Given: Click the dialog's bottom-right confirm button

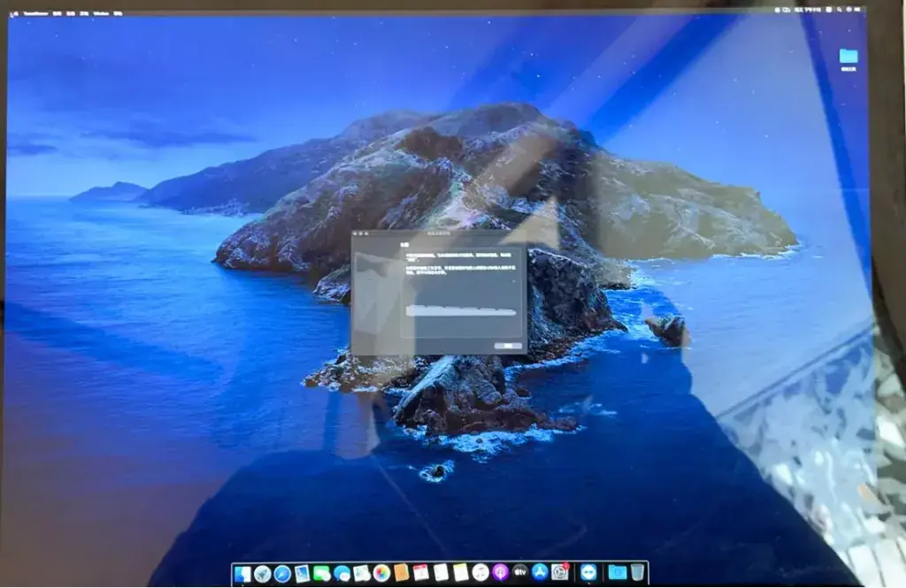Looking at the screenshot, I should (x=508, y=346).
